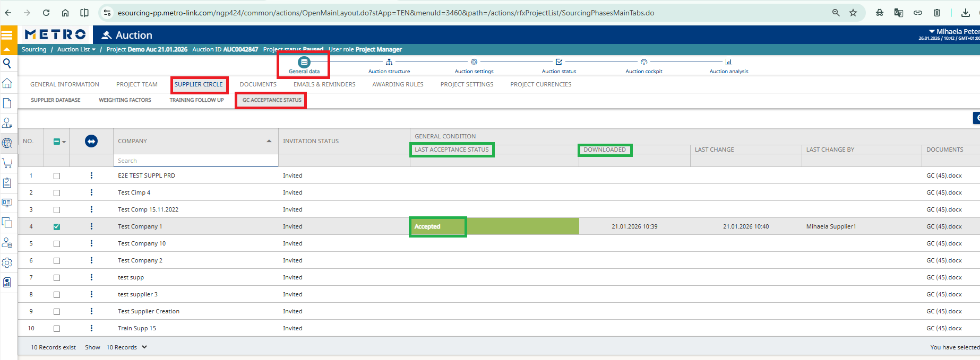
Task: Check the box for test supp
Action: click(x=57, y=278)
